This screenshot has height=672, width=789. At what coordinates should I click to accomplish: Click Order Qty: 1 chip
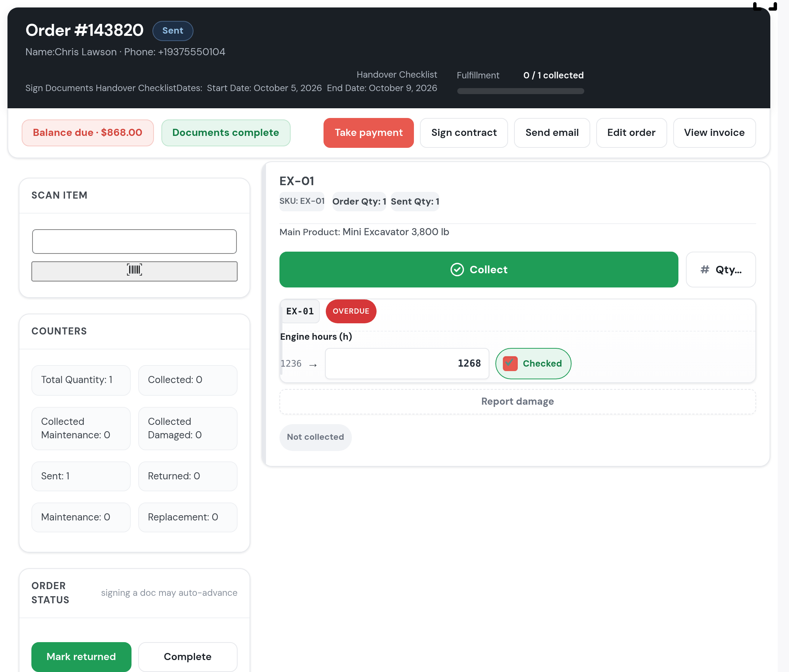point(359,201)
